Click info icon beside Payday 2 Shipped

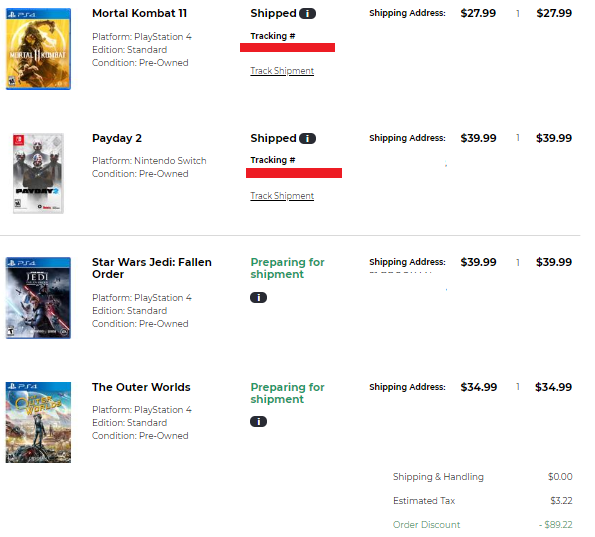point(307,139)
